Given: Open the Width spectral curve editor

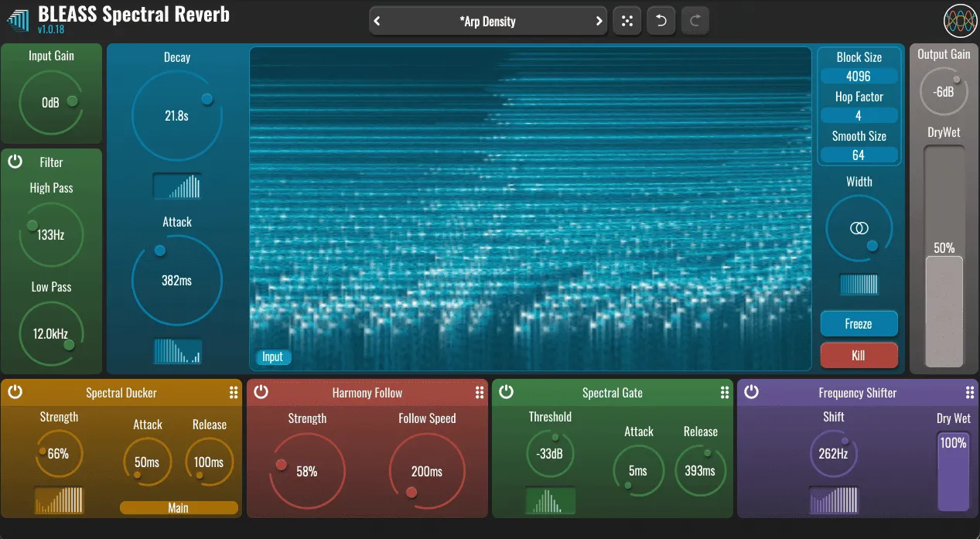Looking at the screenshot, I should tap(859, 284).
